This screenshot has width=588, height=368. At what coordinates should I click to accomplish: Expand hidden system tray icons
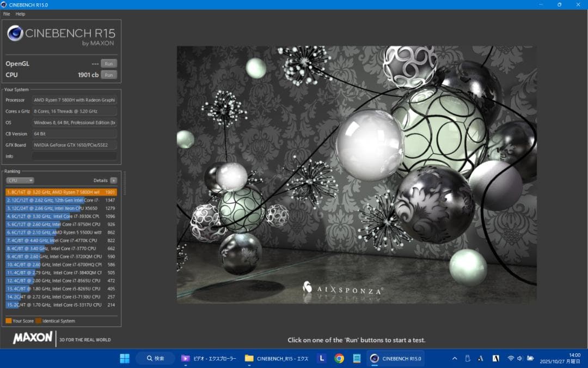pos(455,358)
